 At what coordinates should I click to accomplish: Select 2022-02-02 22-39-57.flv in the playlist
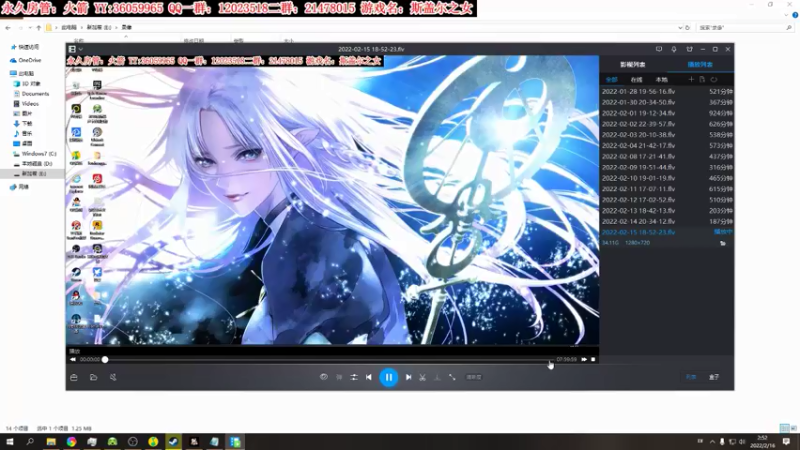667,124
